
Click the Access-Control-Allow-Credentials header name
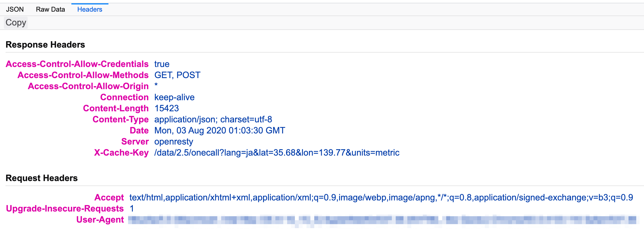click(77, 64)
